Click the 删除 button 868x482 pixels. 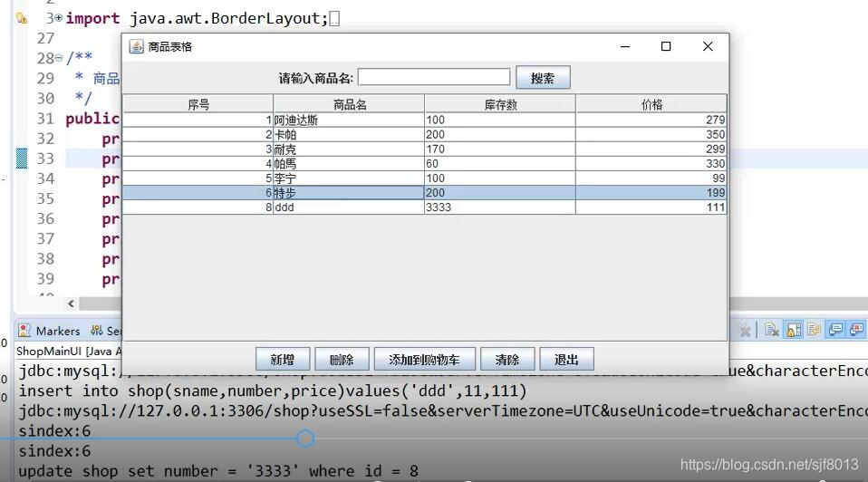pyautogui.click(x=342, y=360)
